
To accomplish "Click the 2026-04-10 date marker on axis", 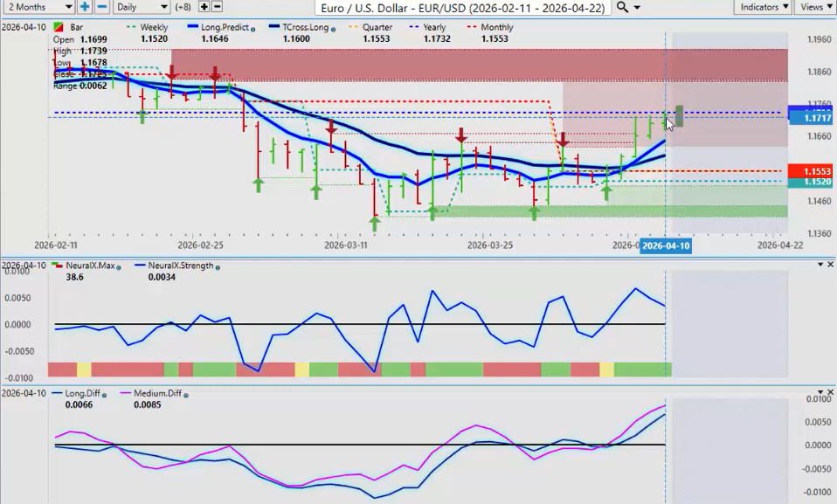I will coord(666,246).
